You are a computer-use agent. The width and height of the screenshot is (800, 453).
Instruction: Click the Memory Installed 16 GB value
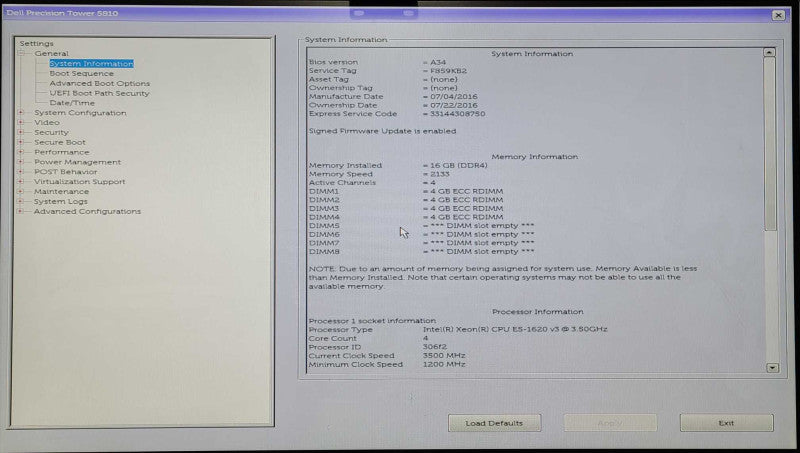click(459, 165)
